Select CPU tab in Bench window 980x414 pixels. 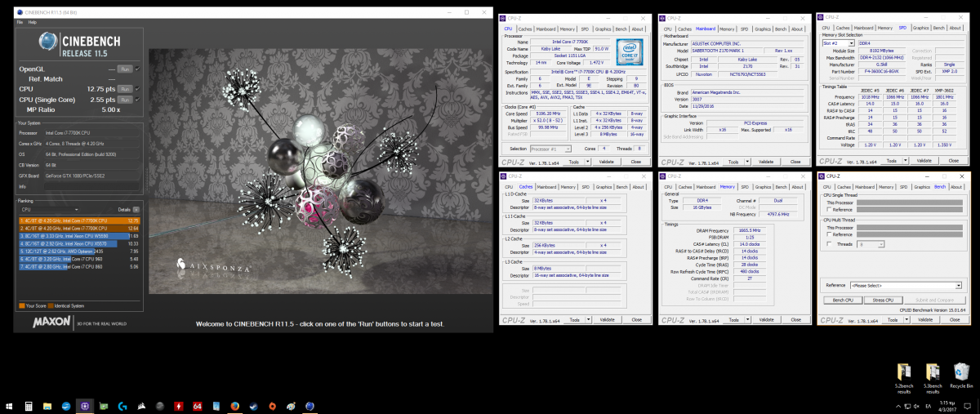827,187
